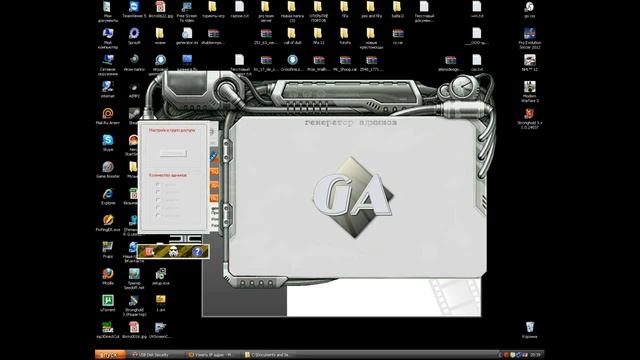This screenshot has height=360, width=640.
Task: Select the AIMP2 desktop shortcut
Action: coord(134,90)
